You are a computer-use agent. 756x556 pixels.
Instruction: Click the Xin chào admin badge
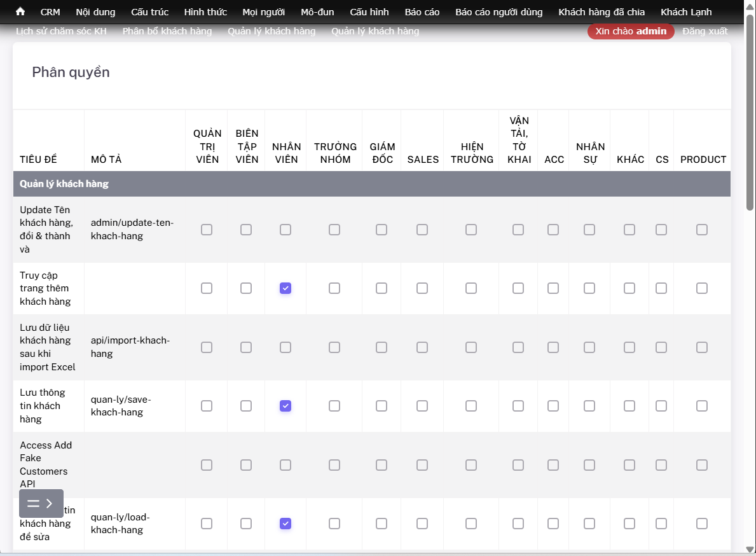coord(630,31)
